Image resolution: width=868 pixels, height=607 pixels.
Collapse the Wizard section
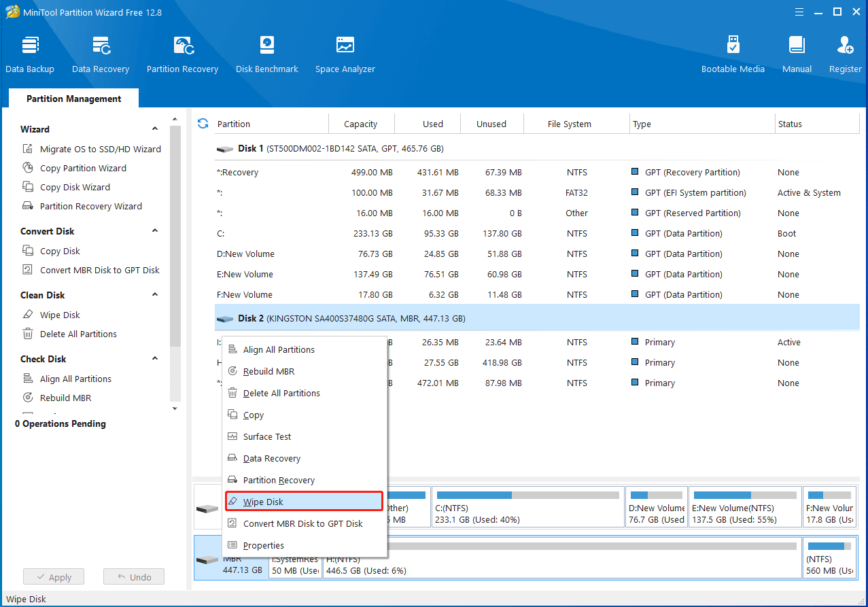click(x=155, y=129)
